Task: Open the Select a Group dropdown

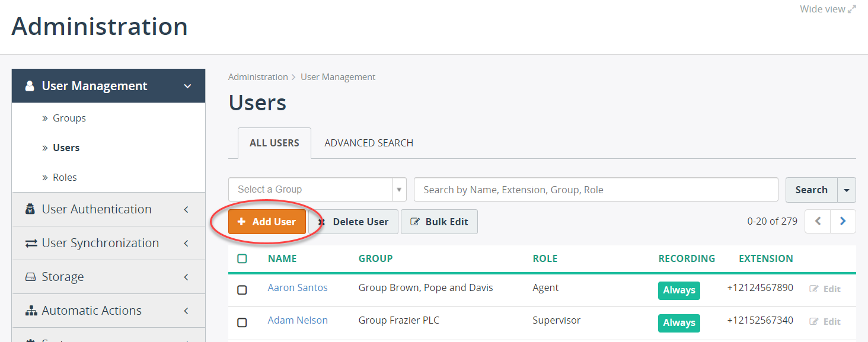Action: [317, 190]
